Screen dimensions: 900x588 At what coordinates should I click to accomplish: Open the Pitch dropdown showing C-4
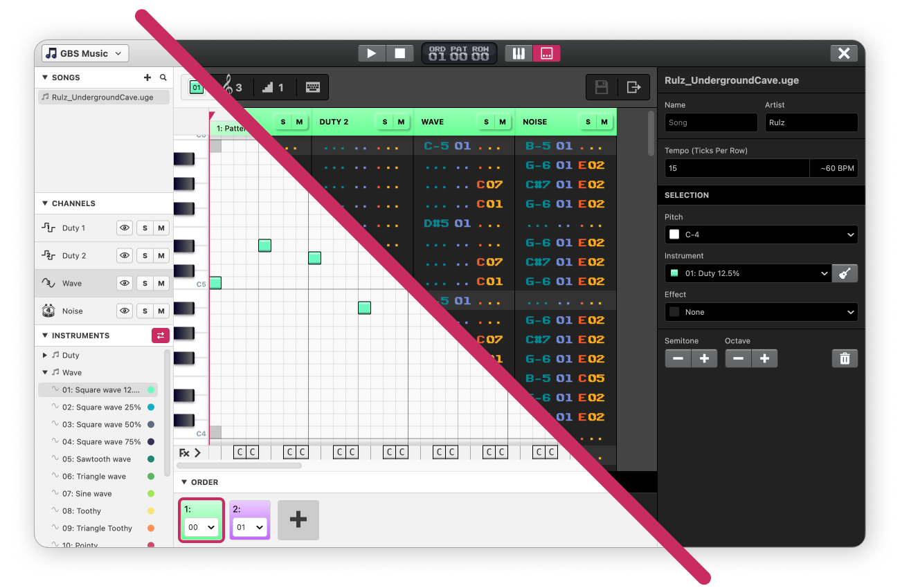coord(761,235)
